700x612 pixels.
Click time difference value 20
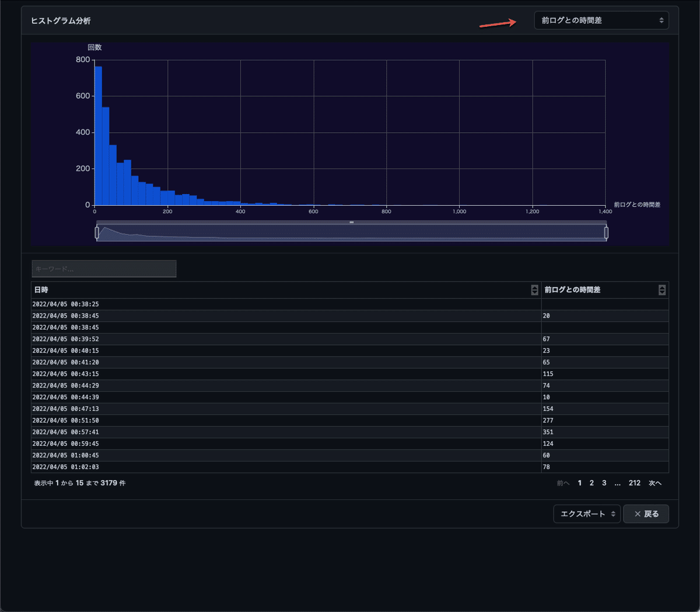pos(546,316)
